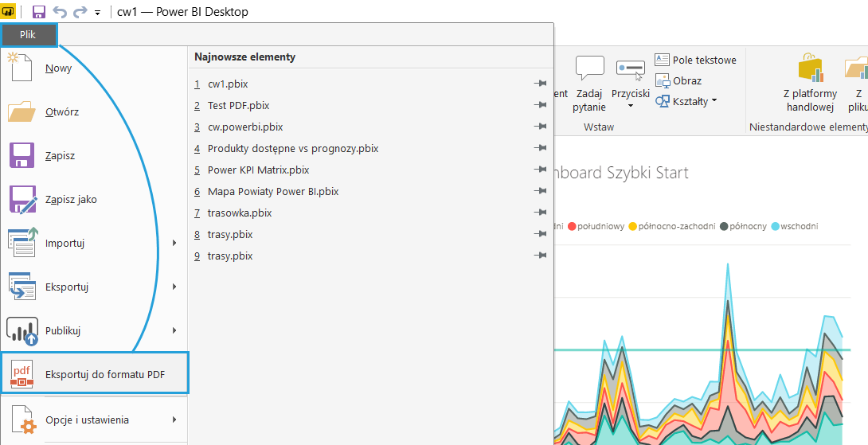Image resolution: width=868 pixels, height=445 pixels.
Task: Click the Zapisz floppy disk icon
Action: tap(22, 156)
